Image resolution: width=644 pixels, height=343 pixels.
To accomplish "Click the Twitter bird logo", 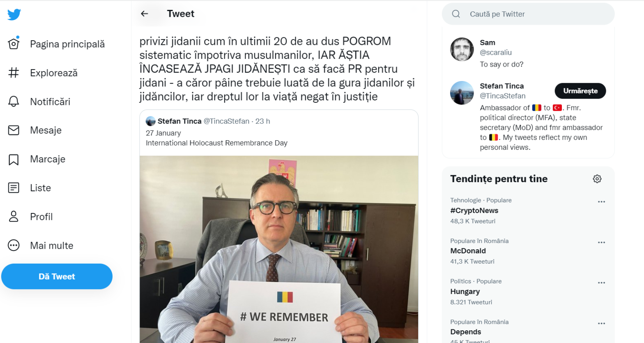I will (x=14, y=14).
